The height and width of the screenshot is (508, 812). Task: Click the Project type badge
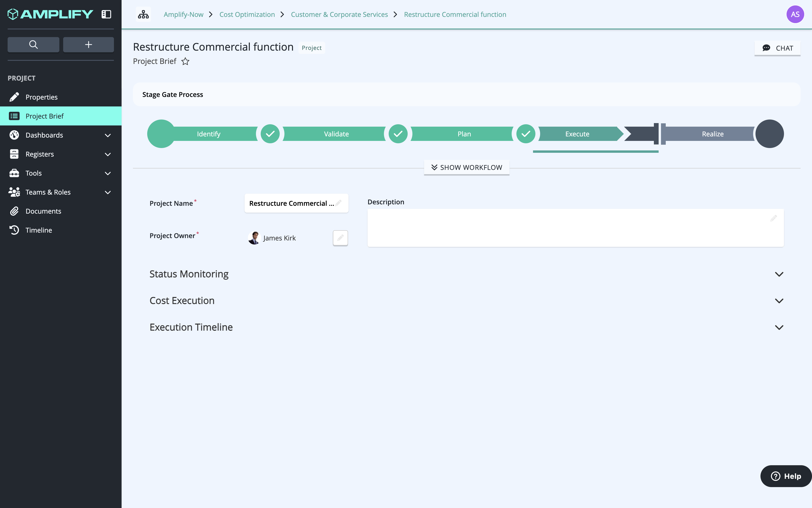[312, 48]
